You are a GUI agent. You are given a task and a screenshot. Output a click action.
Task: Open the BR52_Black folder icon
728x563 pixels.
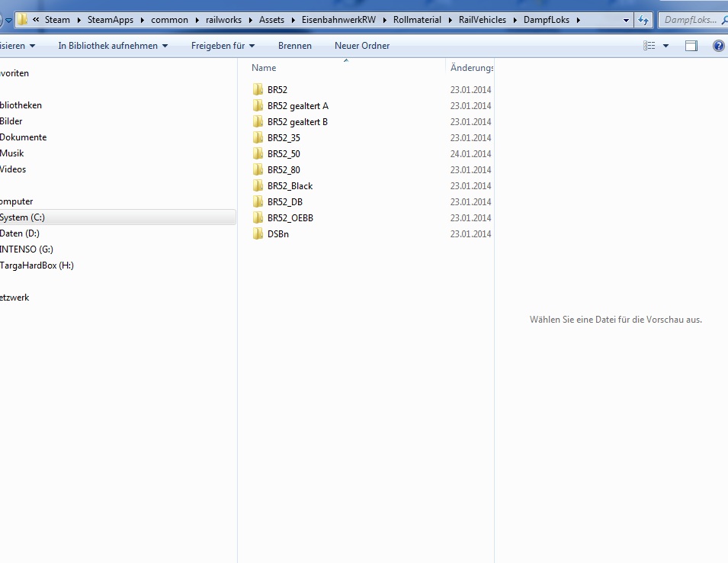[x=258, y=186]
